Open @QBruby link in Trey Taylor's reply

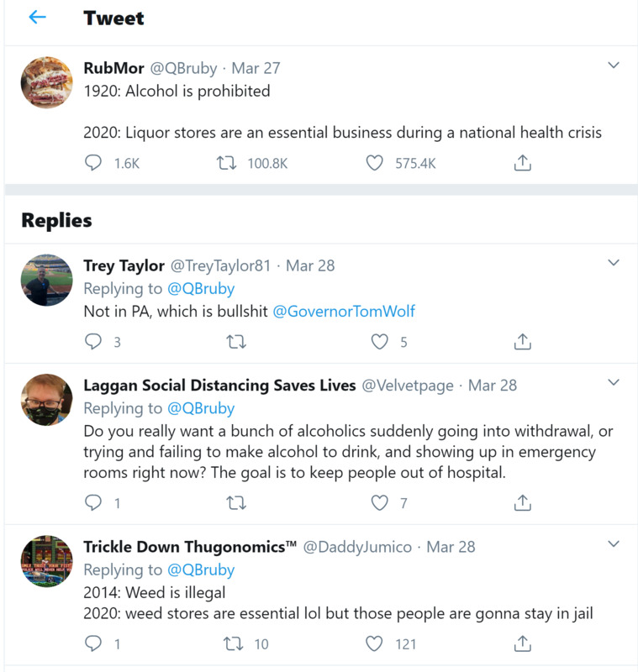coord(200,289)
